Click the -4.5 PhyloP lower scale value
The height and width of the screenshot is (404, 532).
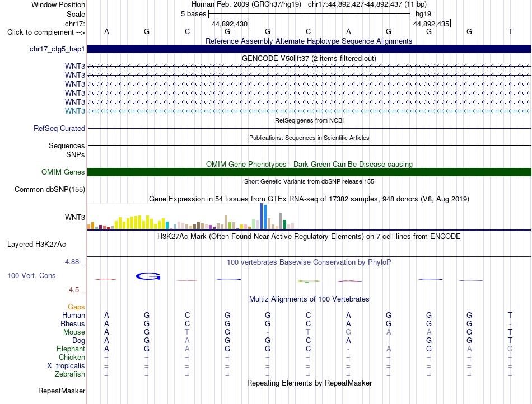tap(73, 290)
